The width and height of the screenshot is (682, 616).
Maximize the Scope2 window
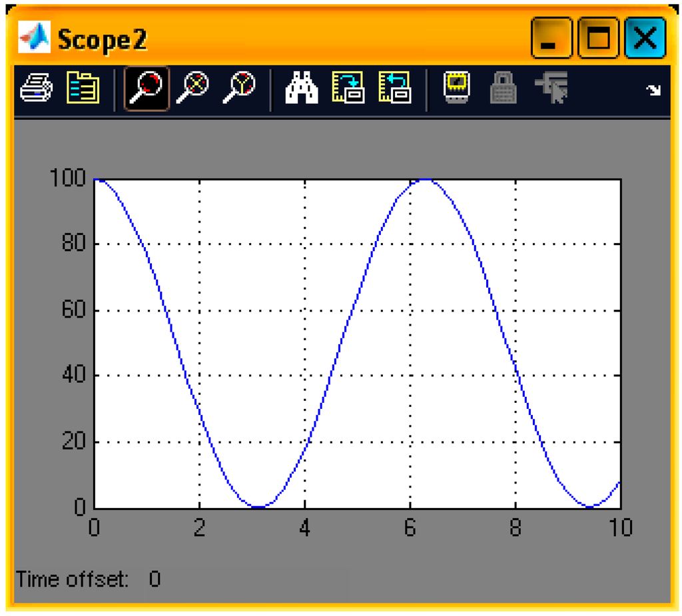point(597,38)
